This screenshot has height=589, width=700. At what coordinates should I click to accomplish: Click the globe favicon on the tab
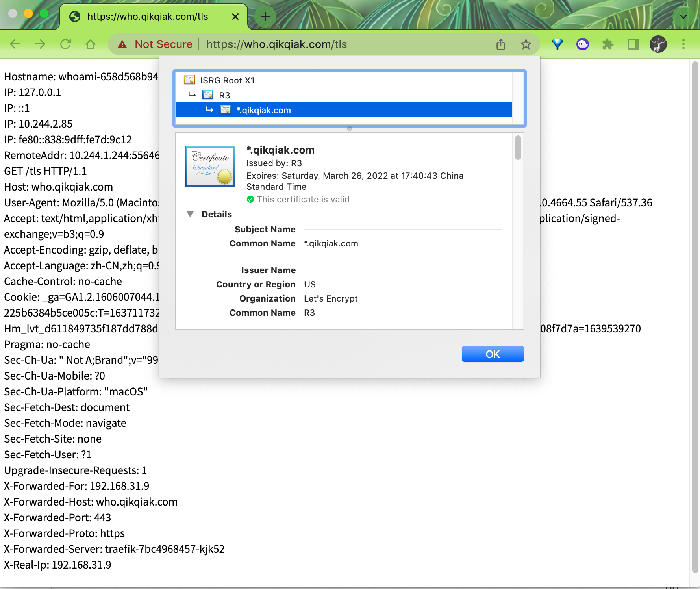[x=75, y=17]
